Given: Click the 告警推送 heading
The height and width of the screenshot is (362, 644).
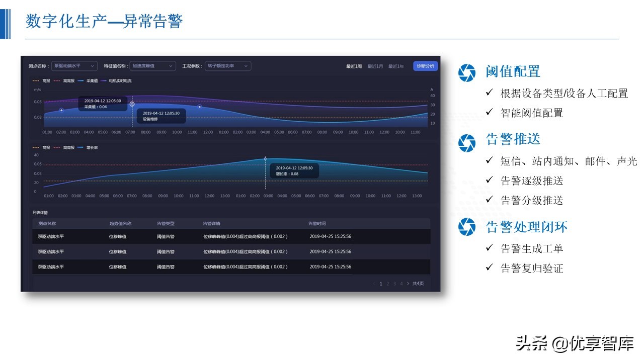Looking at the screenshot, I should tap(513, 139).
